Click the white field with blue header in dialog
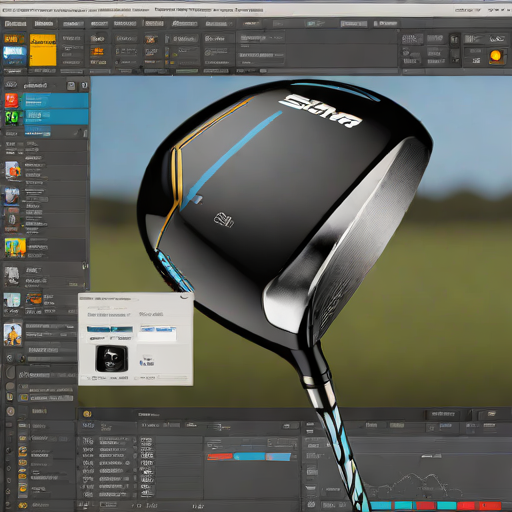 (x=158, y=333)
